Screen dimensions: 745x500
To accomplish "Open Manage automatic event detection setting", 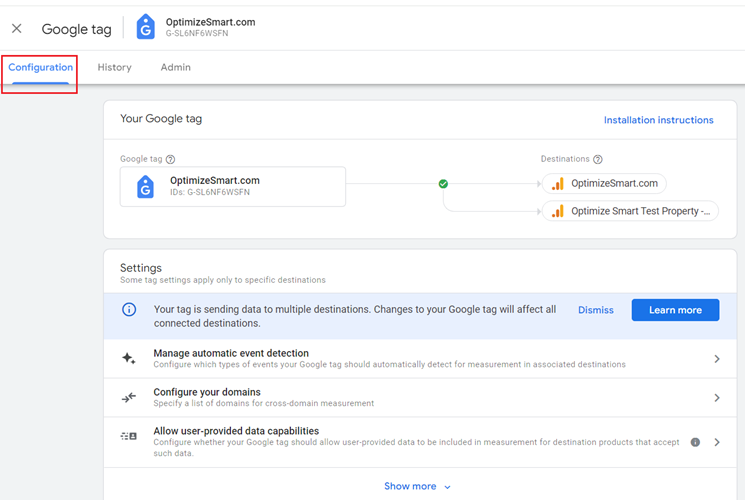I will [x=420, y=358].
